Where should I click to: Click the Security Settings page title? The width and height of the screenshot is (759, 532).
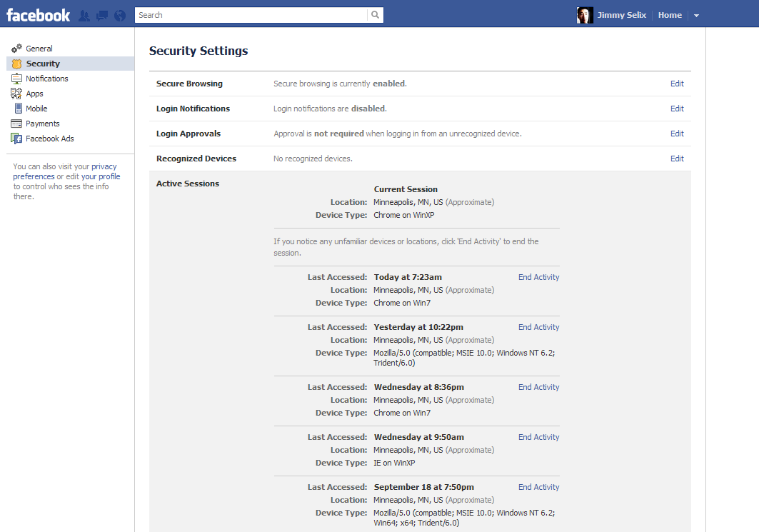click(198, 51)
